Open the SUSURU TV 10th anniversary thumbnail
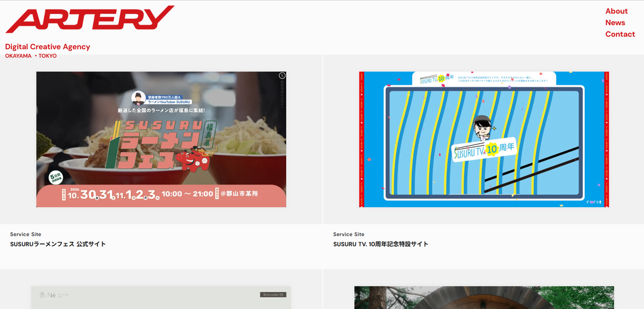This screenshot has height=309, width=644. pyautogui.click(x=484, y=139)
